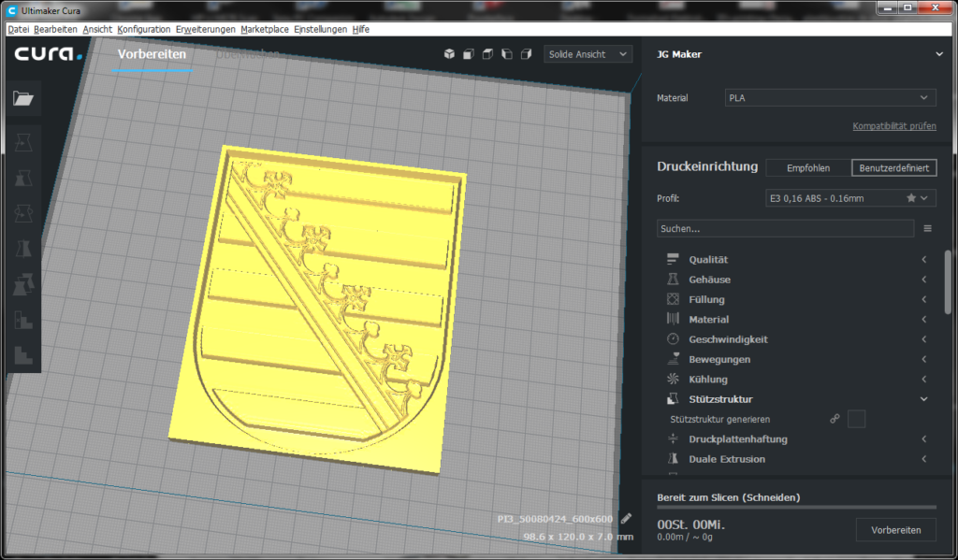
Task: Expand the Gehäuse settings category
Action: [x=923, y=280]
